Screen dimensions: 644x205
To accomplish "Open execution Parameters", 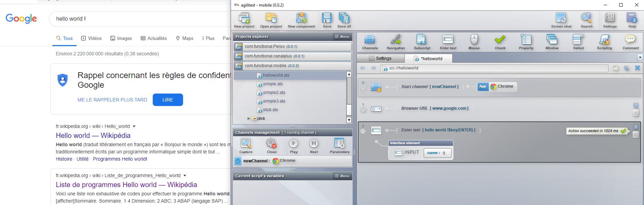I will 340,146.
